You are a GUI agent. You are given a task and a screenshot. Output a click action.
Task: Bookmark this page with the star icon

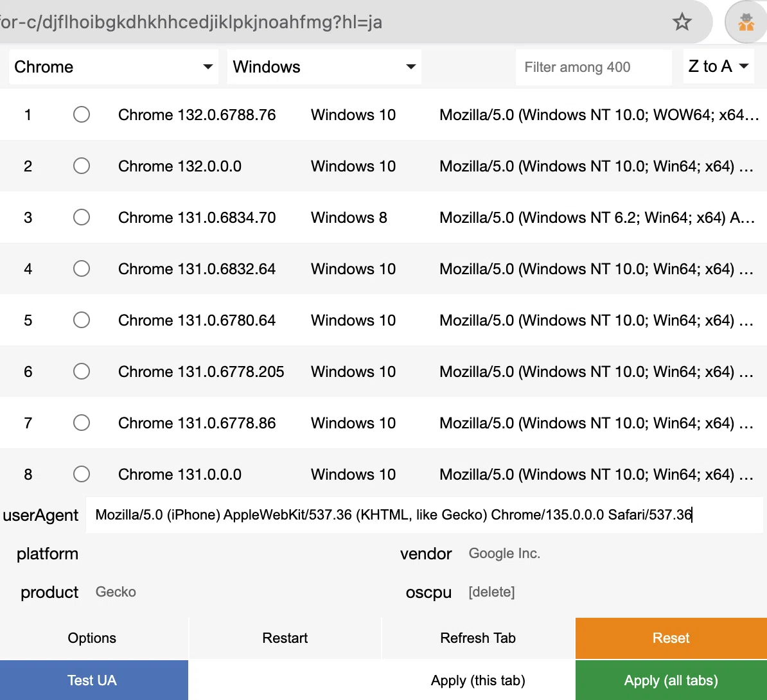(682, 22)
